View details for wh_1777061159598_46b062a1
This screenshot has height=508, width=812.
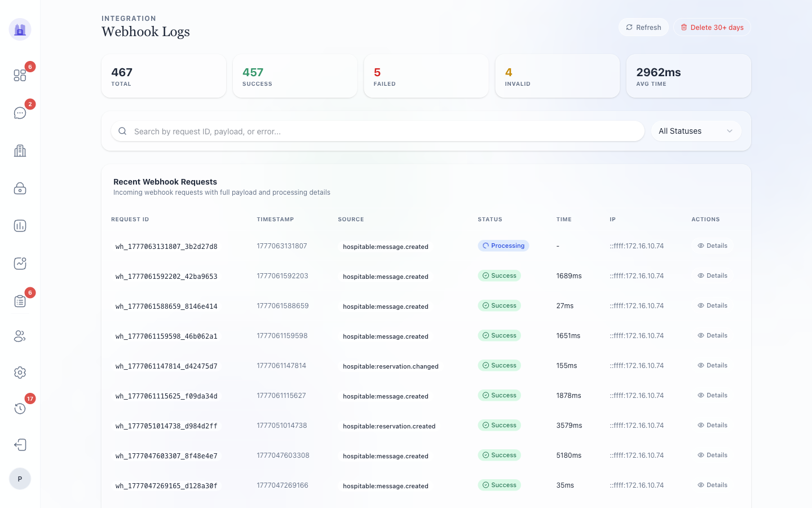pos(712,335)
